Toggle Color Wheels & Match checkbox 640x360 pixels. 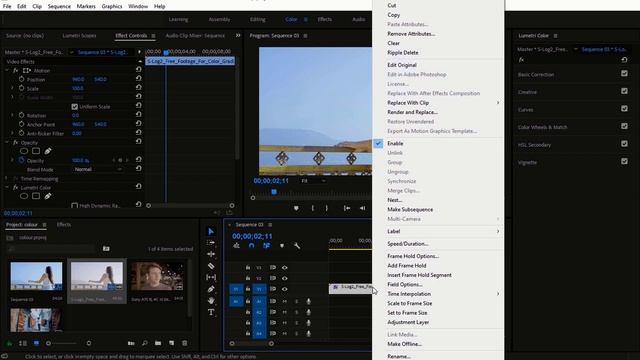[624, 126]
